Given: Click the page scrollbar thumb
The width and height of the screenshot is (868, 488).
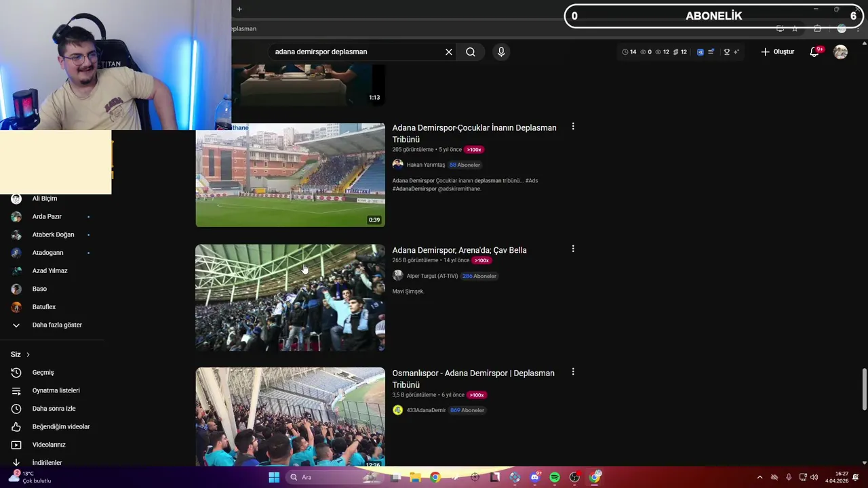Looking at the screenshot, I should (864, 390).
